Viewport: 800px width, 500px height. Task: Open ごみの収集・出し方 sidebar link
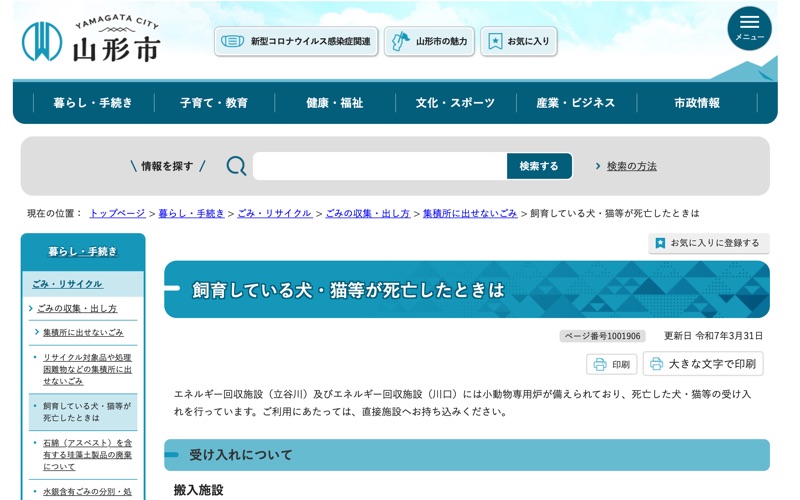[x=77, y=308]
